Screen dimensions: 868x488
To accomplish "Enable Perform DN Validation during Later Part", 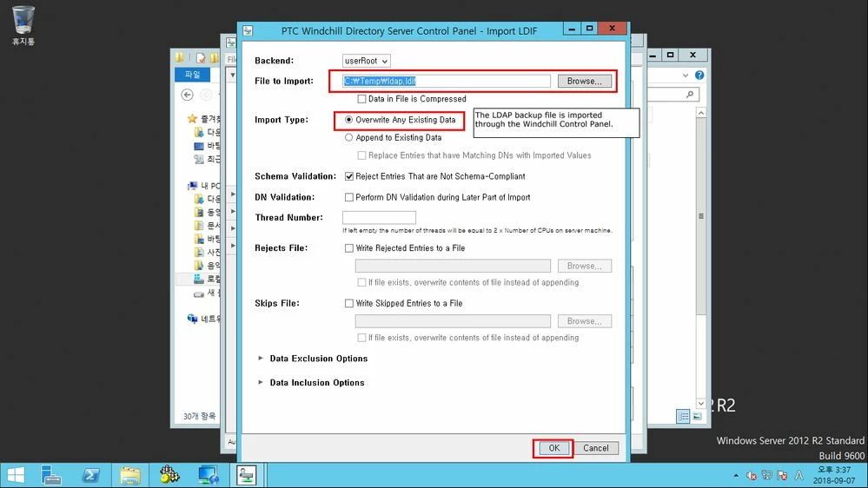I will pos(348,197).
